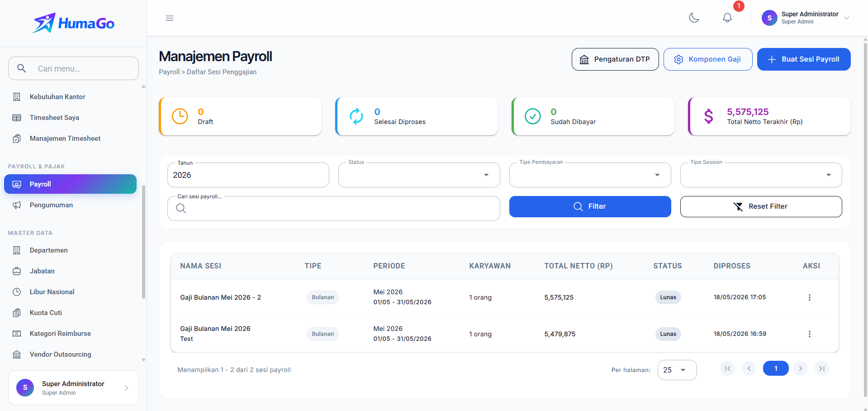Screen dimensions: 868x411
Task: Click the 5,479,875 total netto cell
Action: 560,334
